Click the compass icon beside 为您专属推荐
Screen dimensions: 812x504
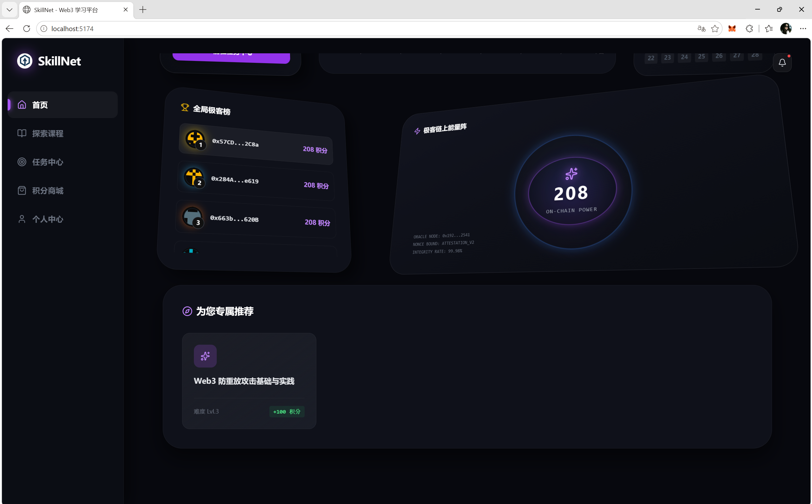[x=187, y=311]
